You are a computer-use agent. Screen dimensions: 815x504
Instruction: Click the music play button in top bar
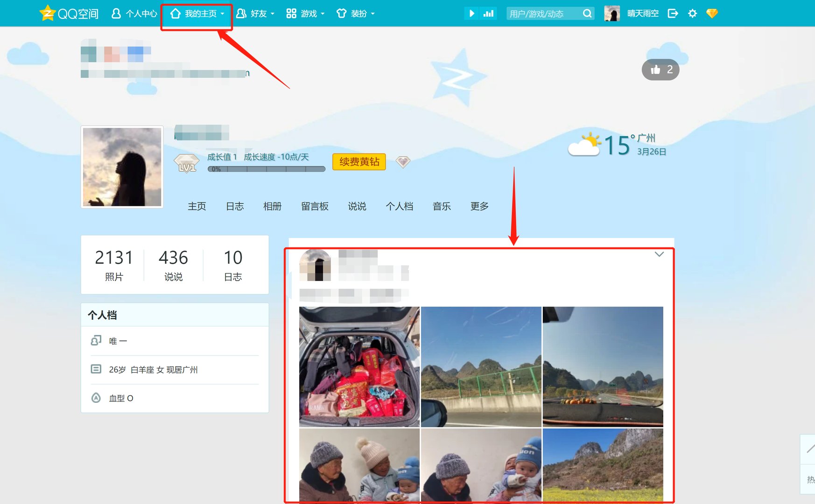pos(471,14)
